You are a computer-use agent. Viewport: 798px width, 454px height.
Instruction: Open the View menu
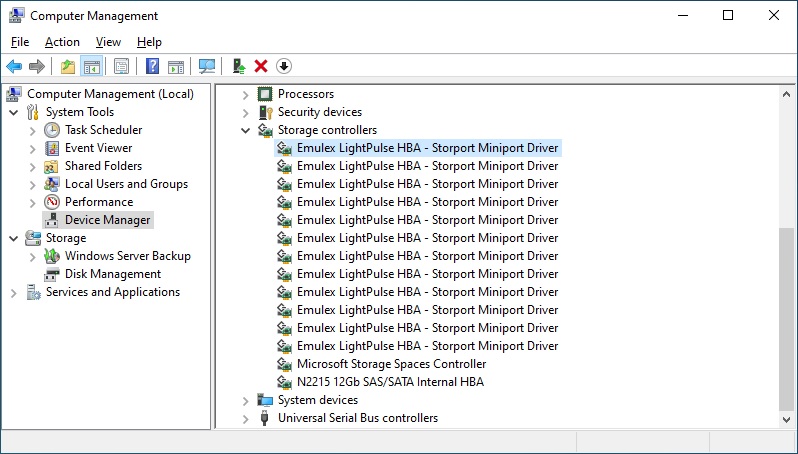pyautogui.click(x=108, y=42)
